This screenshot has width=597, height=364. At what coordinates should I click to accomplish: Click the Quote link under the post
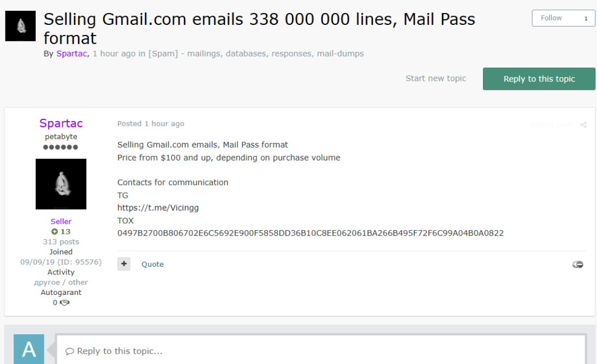point(152,264)
